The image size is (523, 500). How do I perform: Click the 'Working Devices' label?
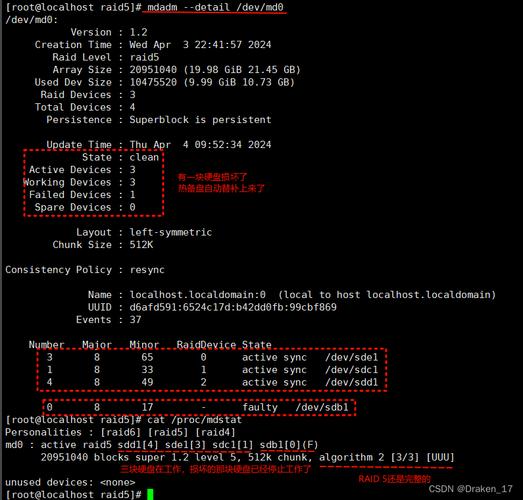click(x=67, y=182)
